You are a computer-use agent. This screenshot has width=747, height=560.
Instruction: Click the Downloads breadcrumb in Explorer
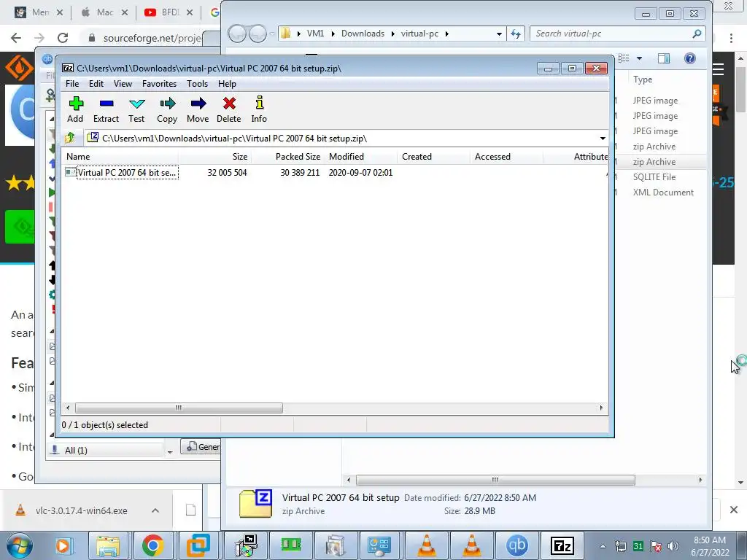(363, 34)
